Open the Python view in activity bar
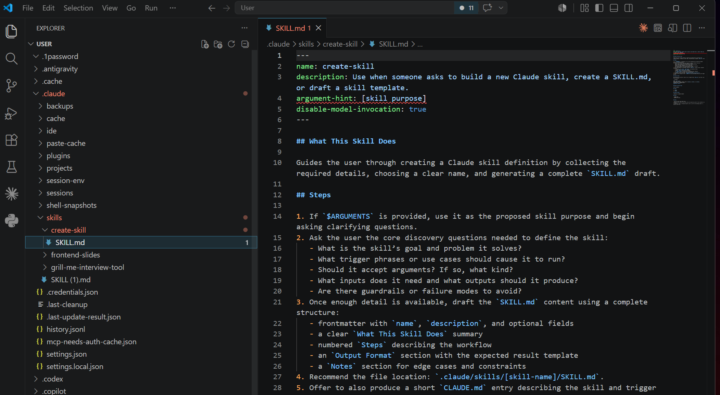Screen dimensions: 720x395 tap(11, 221)
